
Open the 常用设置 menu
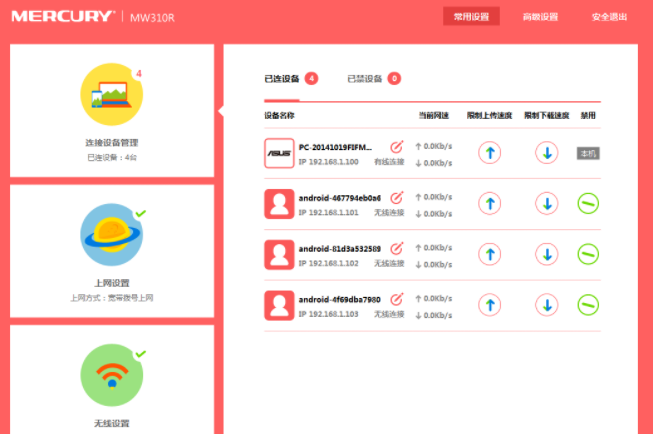pos(471,17)
